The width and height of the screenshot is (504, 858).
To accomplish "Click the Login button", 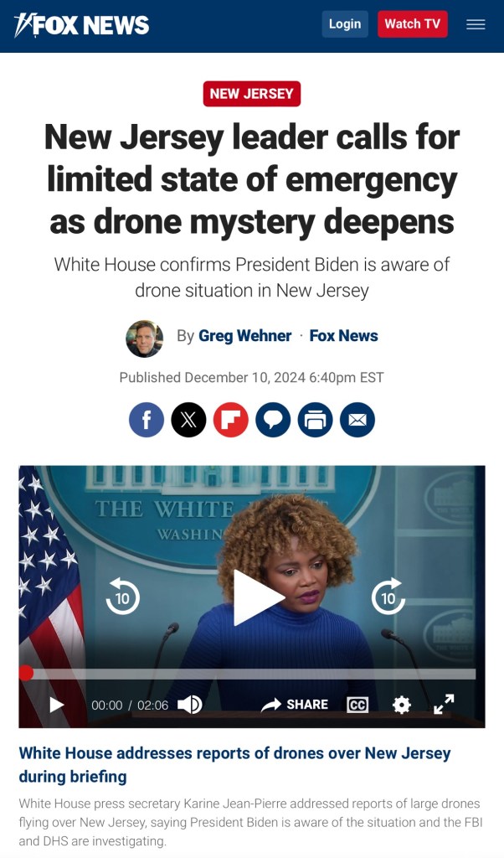I will [345, 24].
